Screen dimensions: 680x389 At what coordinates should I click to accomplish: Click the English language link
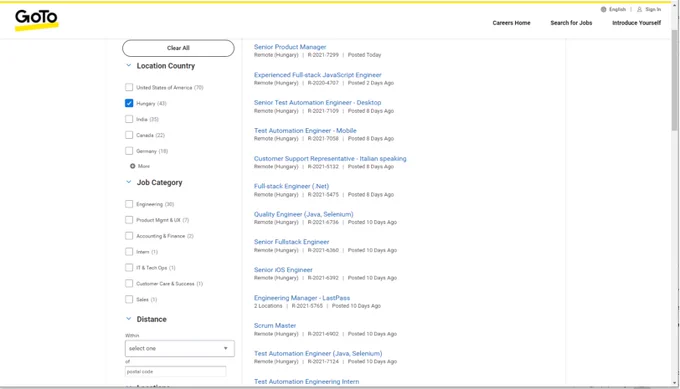click(x=617, y=10)
